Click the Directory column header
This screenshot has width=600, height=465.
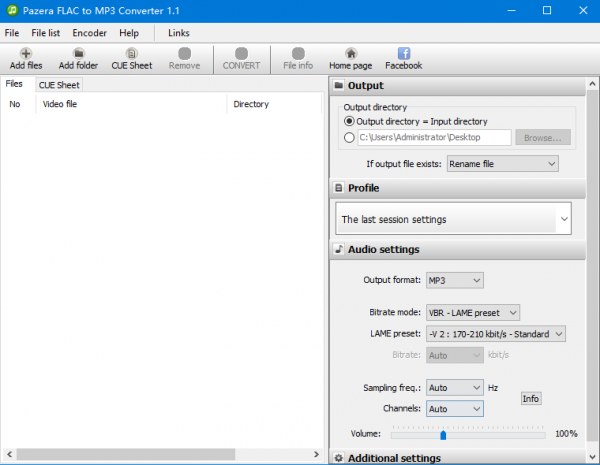click(274, 104)
